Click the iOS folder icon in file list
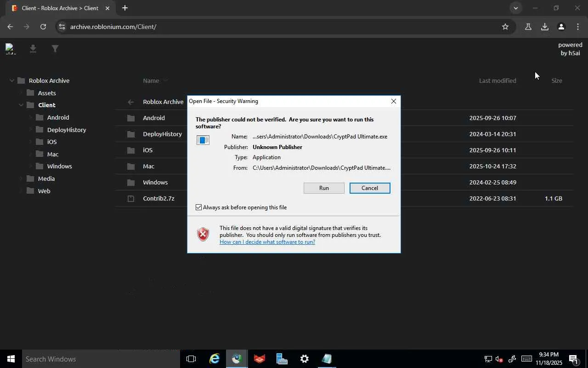Viewport: 588px width, 368px height. point(131,150)
